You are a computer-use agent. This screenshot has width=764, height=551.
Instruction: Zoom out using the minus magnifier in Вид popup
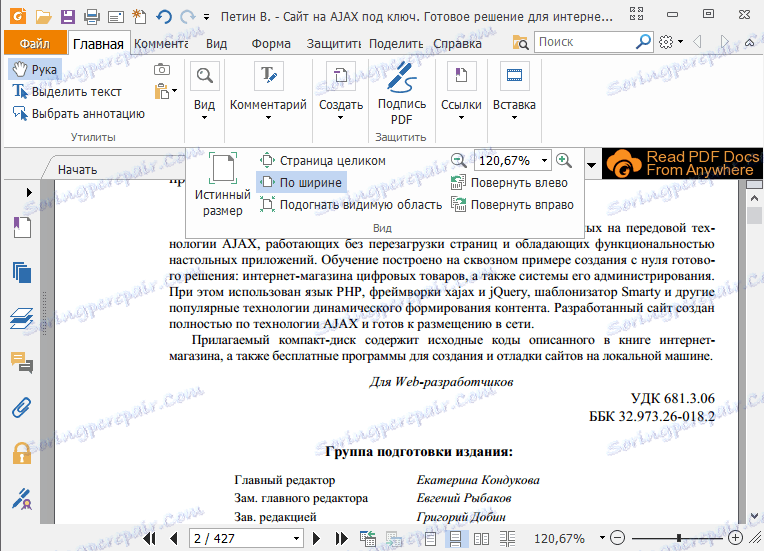pos(458,160)
